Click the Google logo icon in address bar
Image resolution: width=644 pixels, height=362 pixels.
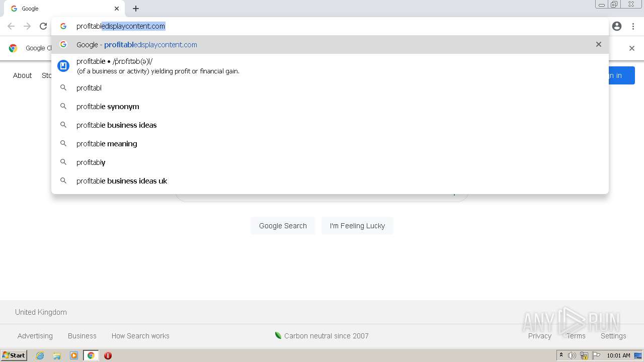[x=63, y=26]
